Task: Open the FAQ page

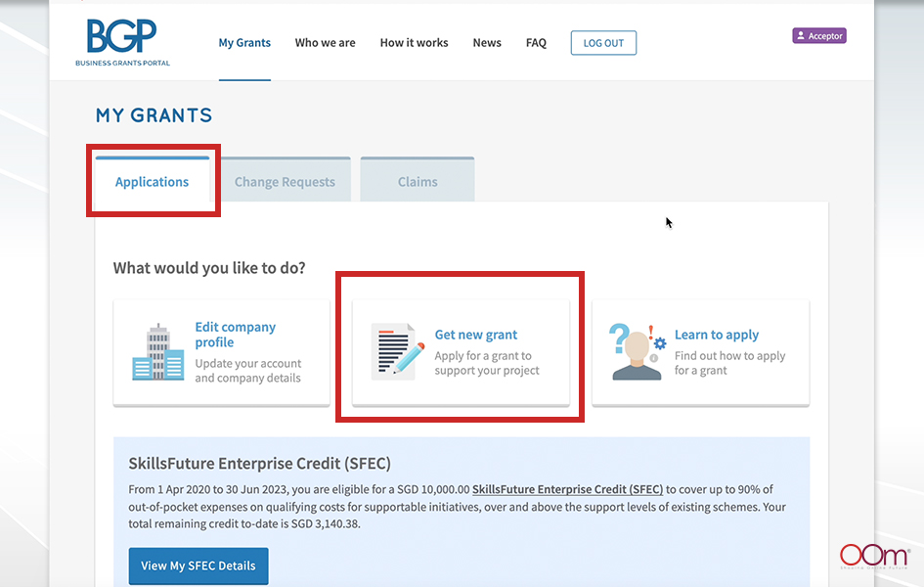Action: [536, 43]
